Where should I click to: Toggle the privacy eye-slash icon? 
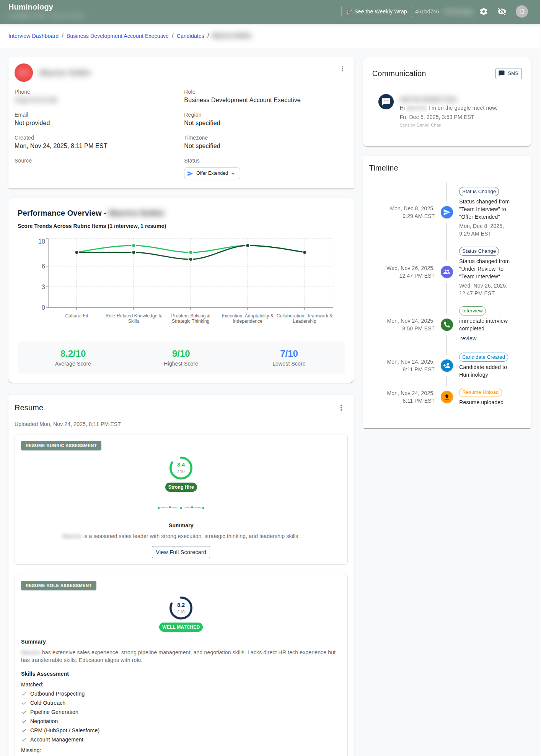(x=502, y=11)
